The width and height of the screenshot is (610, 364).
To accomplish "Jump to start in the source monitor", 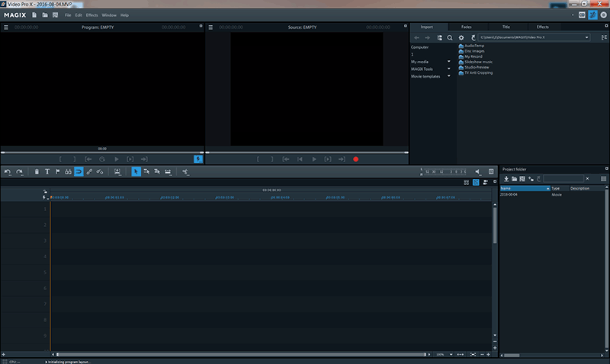I will 300,159.
